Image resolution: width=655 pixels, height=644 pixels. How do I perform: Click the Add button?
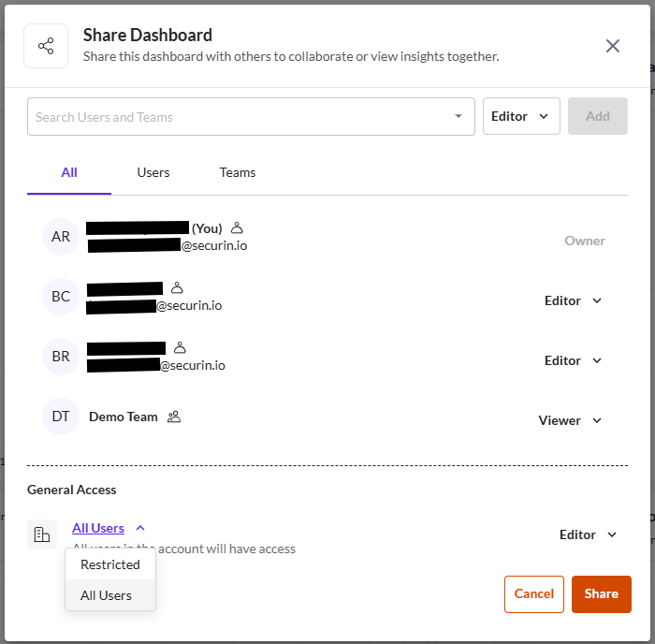[x=597, y=116]
